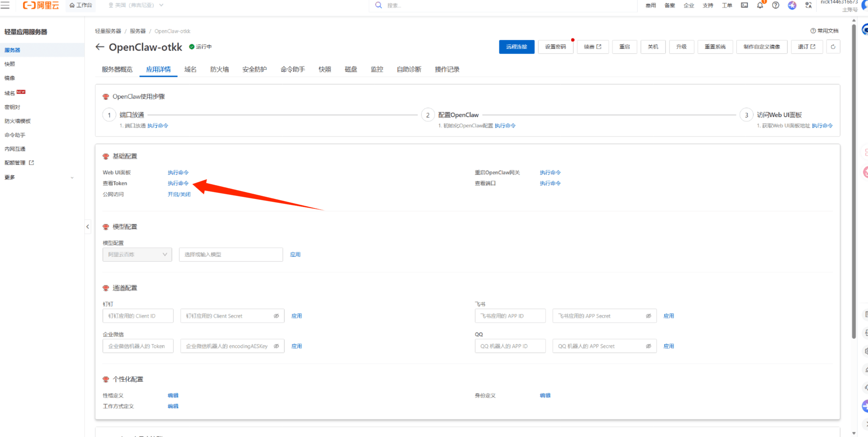Toggle visibility of DingTalk Client Secret
The height and width of the screenshot is (437, 868).
[x=276, y=316]
